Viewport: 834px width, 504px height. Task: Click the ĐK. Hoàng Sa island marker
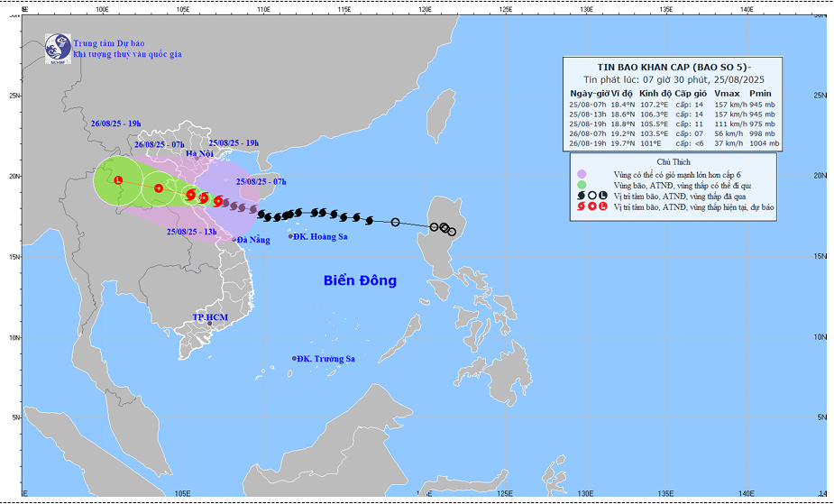point(291,236)
